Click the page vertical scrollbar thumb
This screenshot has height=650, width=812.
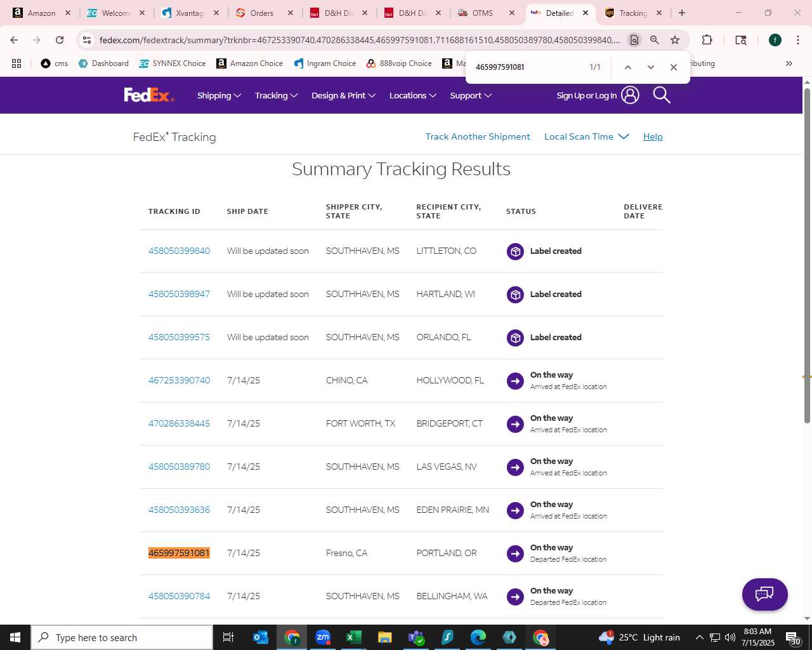pyautogui.click(x=807, y=255)
